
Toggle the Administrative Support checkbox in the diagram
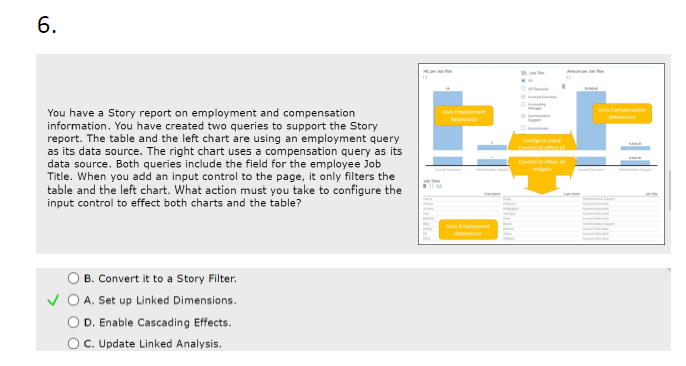click(x=523, y=116)
